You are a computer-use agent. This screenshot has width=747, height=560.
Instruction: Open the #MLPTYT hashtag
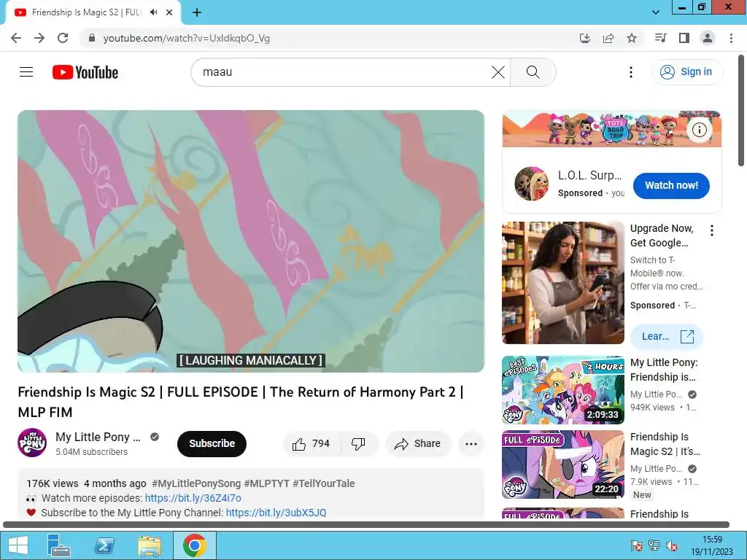[267, 483]
